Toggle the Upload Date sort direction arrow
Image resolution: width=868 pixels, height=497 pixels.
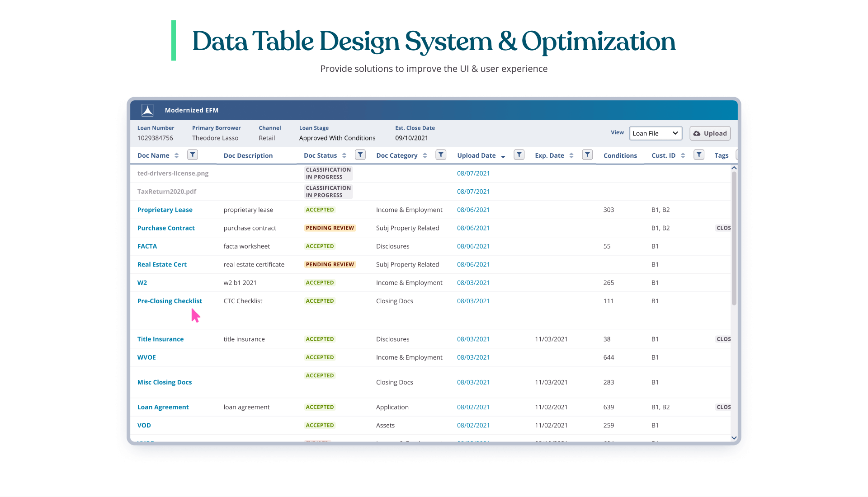(x=503, y=156)
